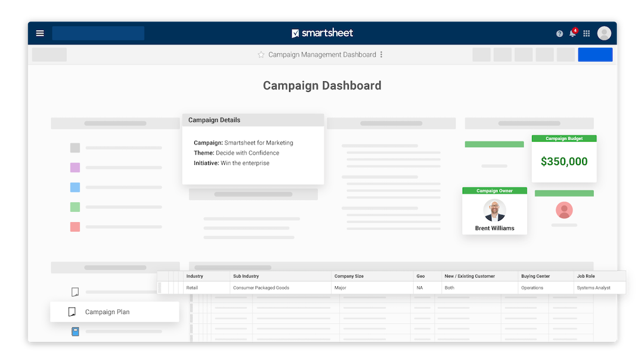Click the blue button in the toolbar
Screen dimensions: 644x363
coord(595,55)
